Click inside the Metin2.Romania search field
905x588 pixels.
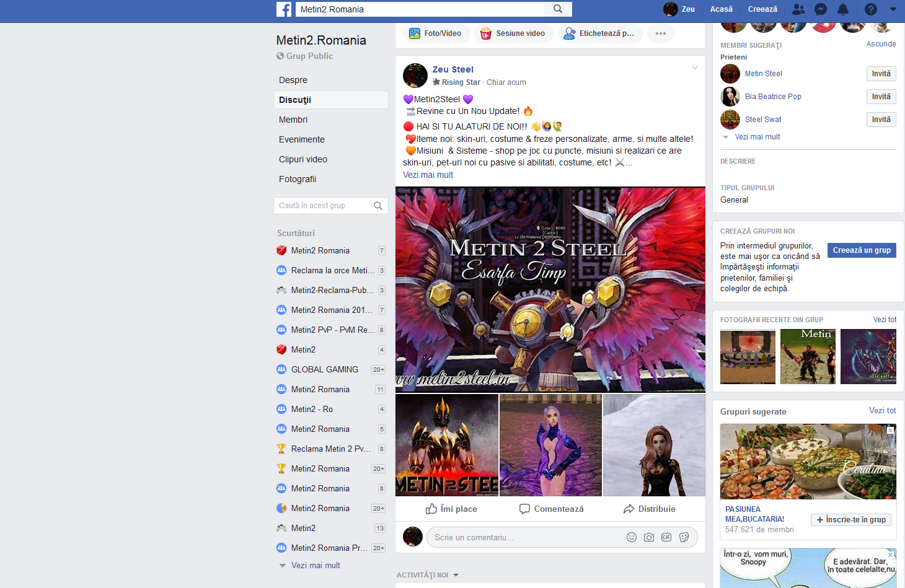420,9
